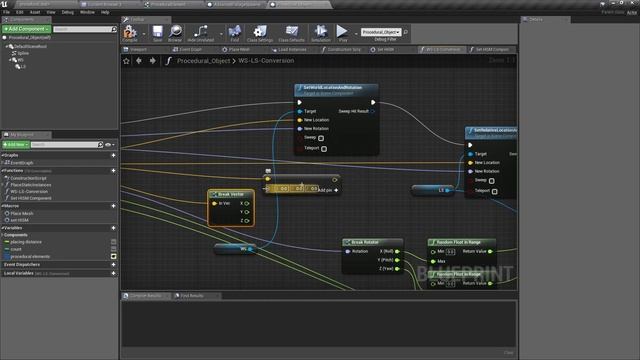Toggle Teleport on SetRelativeLocation node
640x360 pixels.
494,191
